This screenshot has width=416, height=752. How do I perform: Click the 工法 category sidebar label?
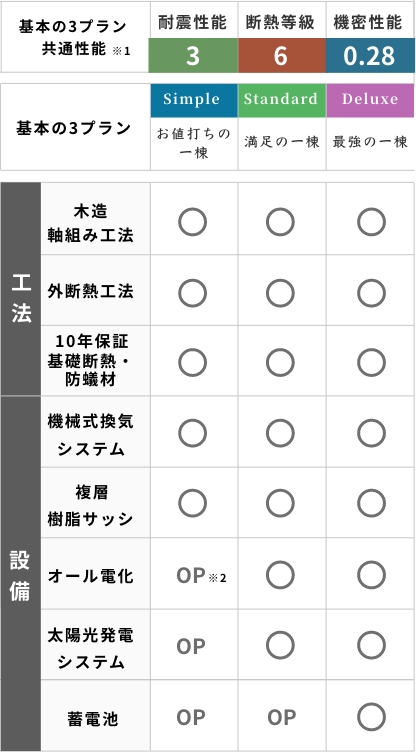[21, 299]
